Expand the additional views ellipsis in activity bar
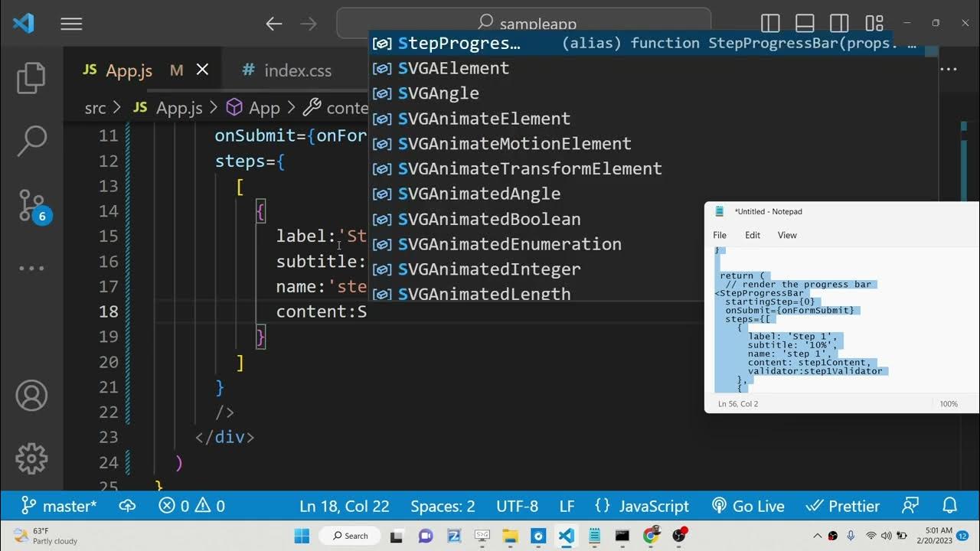Viewport: 980px width, 551px height. [x=31, y=269]
